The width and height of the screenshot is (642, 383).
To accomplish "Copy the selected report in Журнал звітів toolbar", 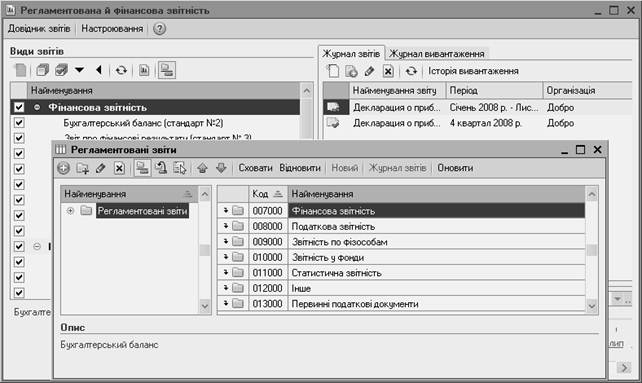I will [x=351, y=71].
